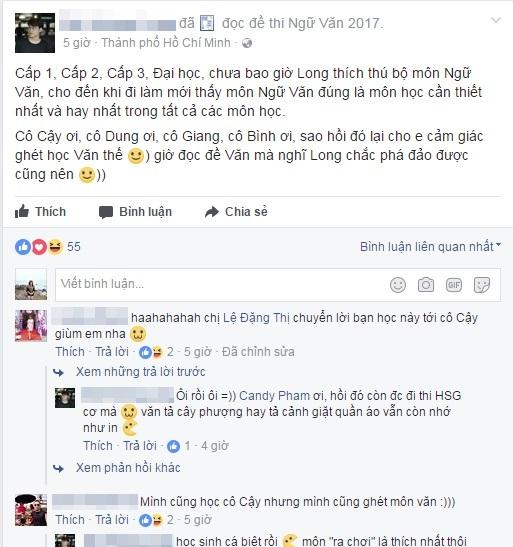Open the 'Bình luận liên quan nhất' sort dropdown
The width and height of the screenshot is (513, 547).
click(x=430, y=247)
